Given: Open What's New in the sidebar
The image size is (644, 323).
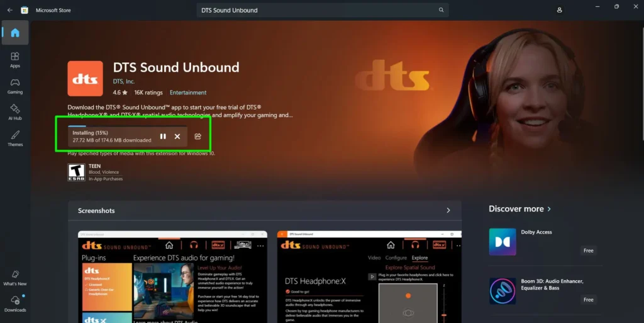Looking at the screenshot, I should coord(15,278).
